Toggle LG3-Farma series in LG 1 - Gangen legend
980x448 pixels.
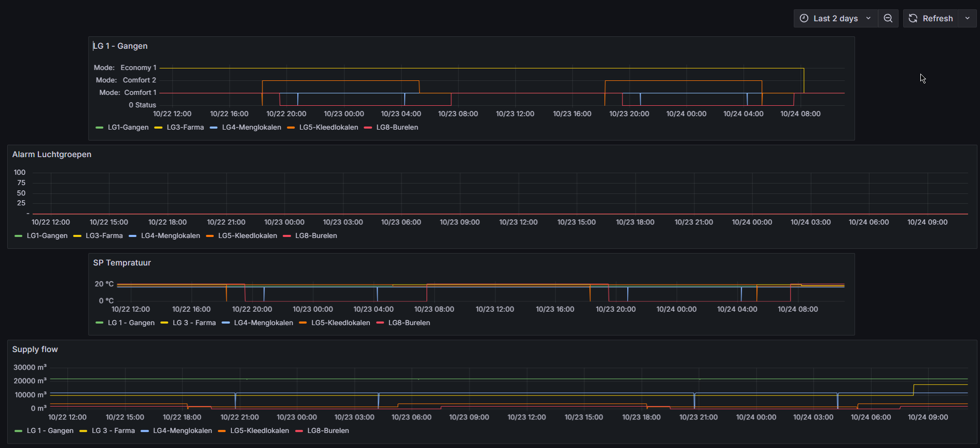[185, 127]
